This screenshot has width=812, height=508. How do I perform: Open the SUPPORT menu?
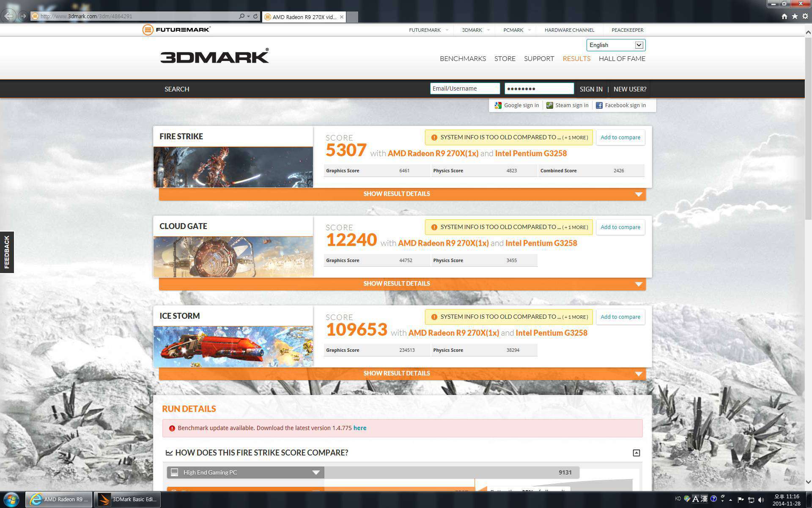539,59
